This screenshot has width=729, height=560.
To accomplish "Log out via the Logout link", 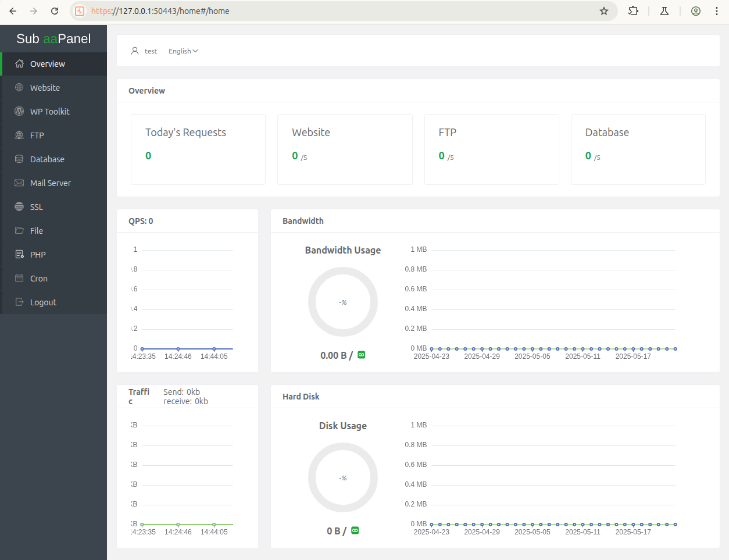I will click(x=43, y=302).
